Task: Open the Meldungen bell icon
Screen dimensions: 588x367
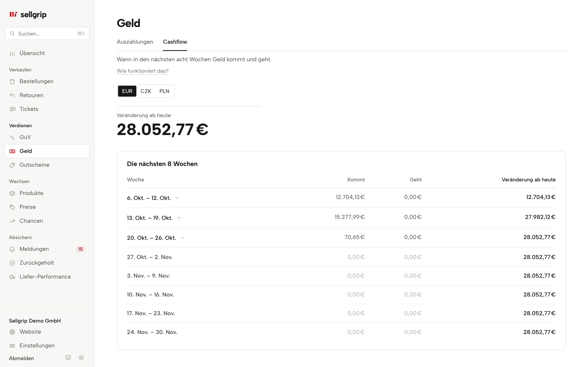Action: pos(12,249)
